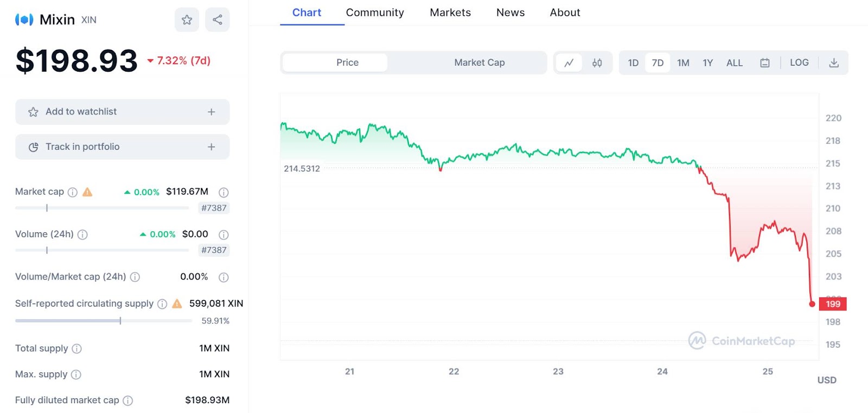
Task: Open Total supply info icon
Action: pos(77,348)
